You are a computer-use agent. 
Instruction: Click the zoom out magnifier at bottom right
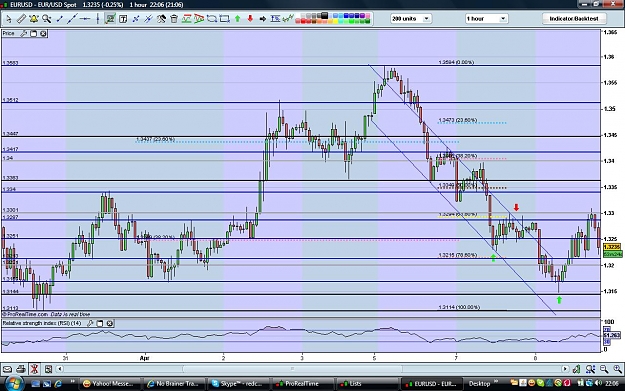tap(604, 369)
